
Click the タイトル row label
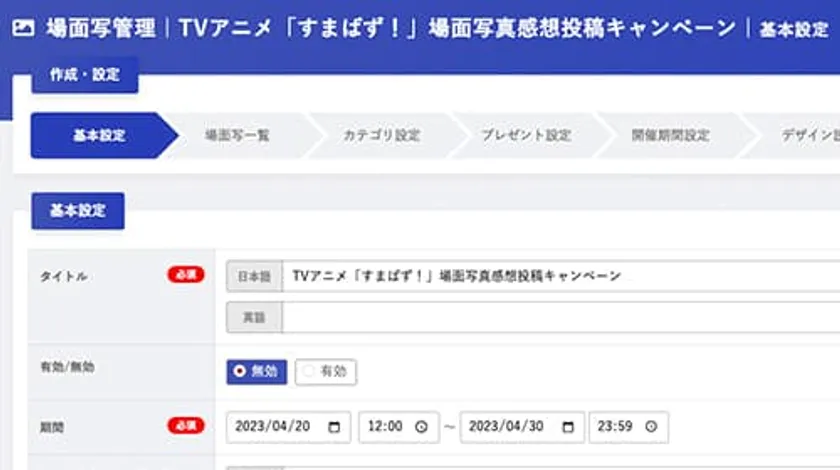[x=64, y=277]
